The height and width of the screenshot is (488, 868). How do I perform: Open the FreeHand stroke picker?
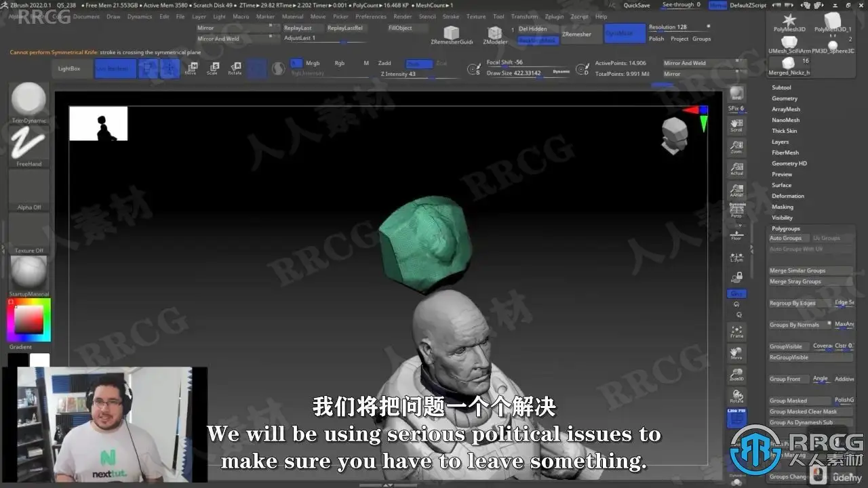(28, 146)
